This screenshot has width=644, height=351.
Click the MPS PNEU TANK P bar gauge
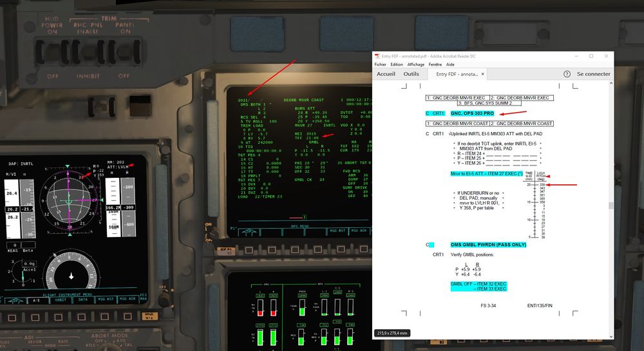[302, 308]
